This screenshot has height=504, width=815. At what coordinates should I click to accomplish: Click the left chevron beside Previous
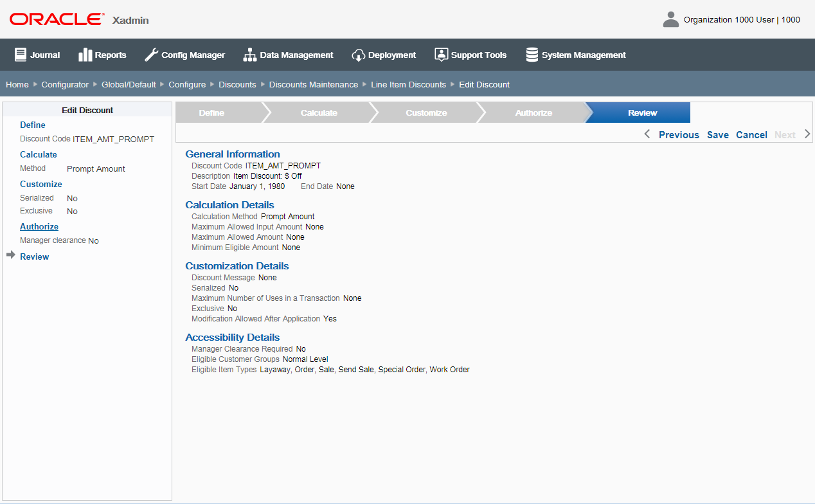pyautogui.click(x=647, y=134)
